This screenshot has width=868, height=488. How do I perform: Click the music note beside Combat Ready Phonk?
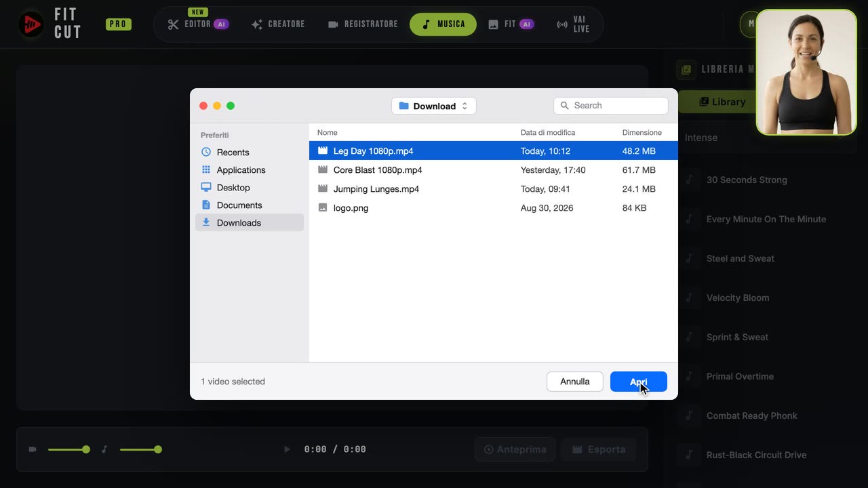coord(689,415)
